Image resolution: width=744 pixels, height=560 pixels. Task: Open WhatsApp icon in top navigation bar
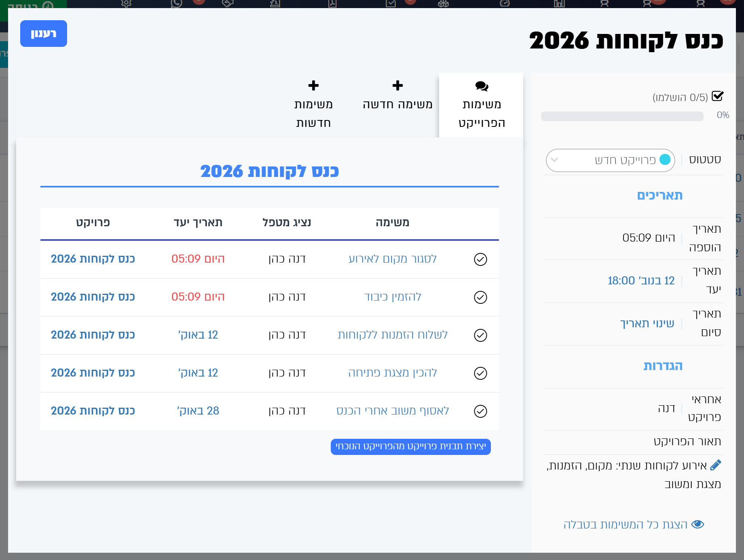tap(176, 4)
